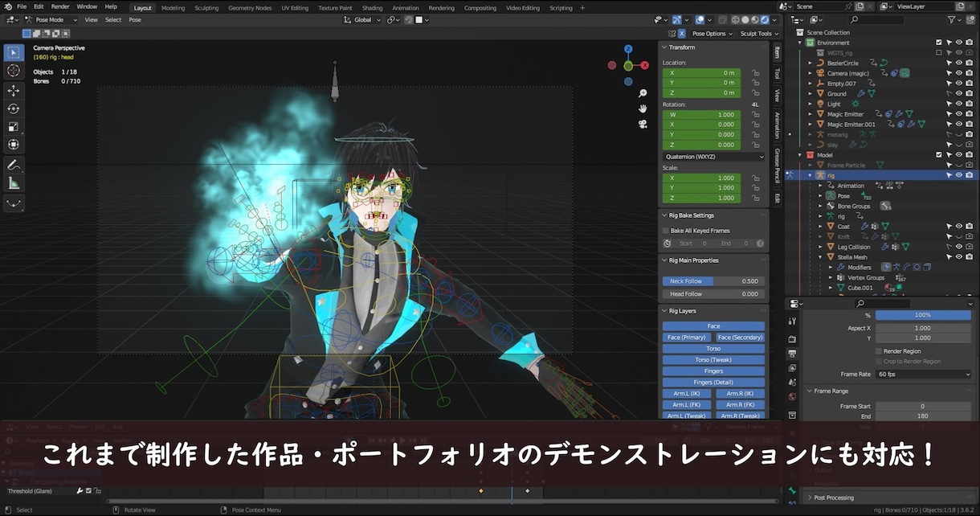Open Output properties tab icon
Viewport: 980px width, 516px height.
point(792,354)
